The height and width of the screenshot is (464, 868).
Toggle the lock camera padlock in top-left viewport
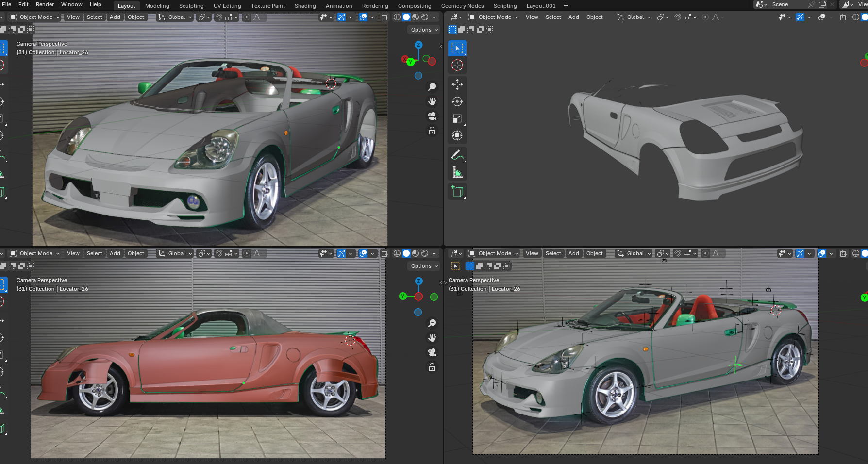click(x=432, y=131)
